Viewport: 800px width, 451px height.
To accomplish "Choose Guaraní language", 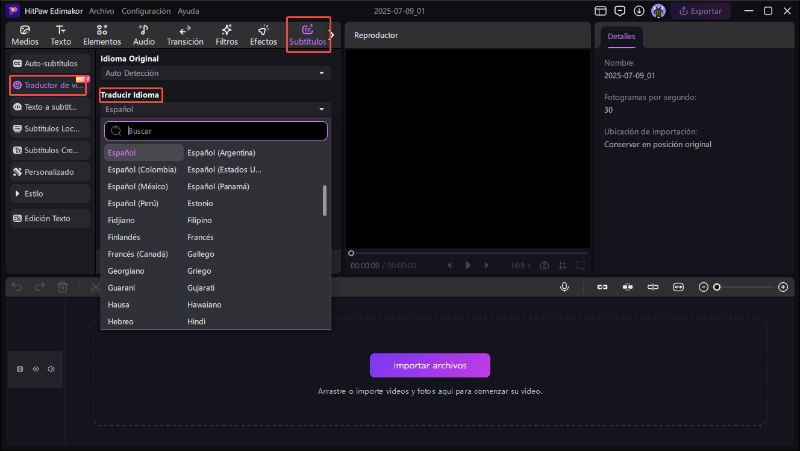I will click(121, 287).
